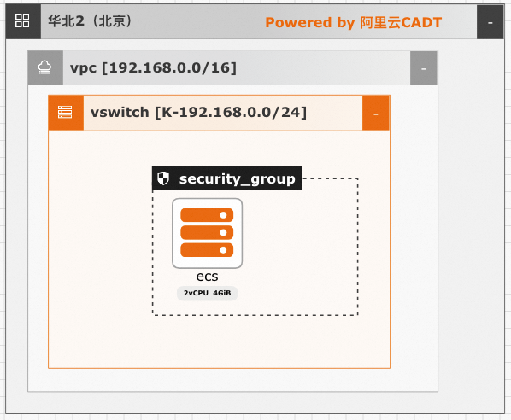This screenshot has height=420, width=511.
Task: Click the orange vswitch server-rack icon
Action: (66, 113)
